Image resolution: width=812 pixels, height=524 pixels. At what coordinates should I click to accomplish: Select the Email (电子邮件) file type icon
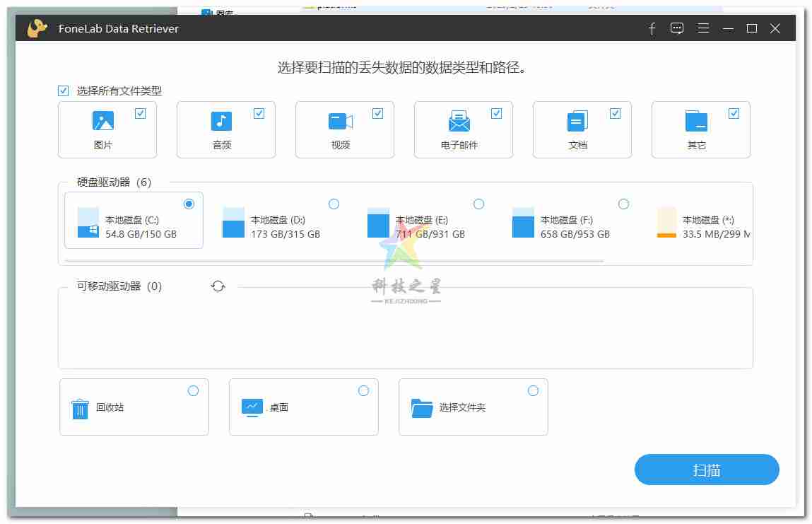click(459, 122)
